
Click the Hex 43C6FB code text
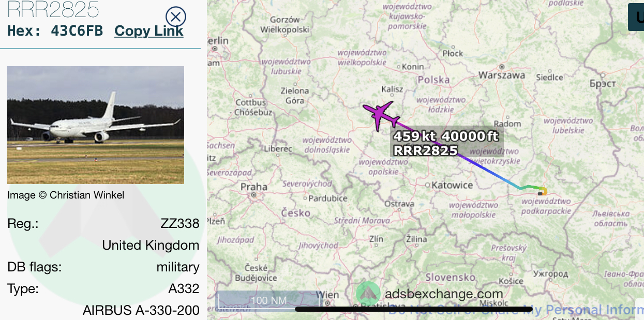click(x=55, y=31)
